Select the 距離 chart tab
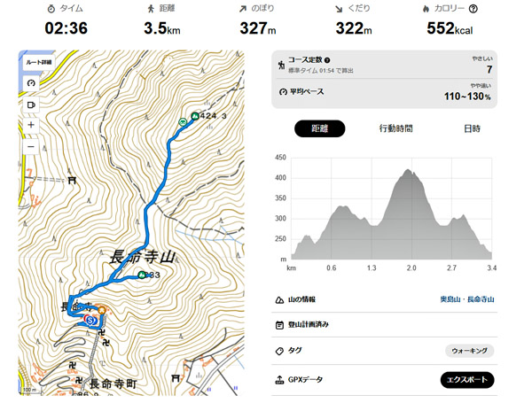The image size is (532, 403). [319, 128]
